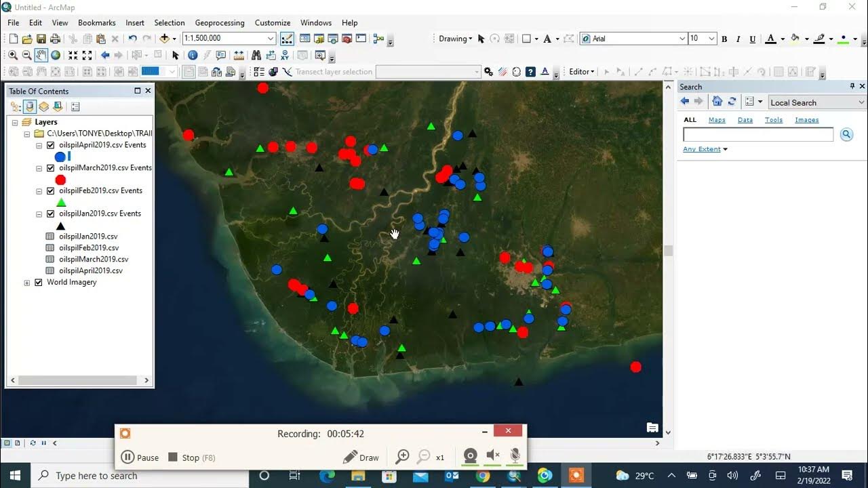Mute the microphone in the recorder bar

[515, 457]
